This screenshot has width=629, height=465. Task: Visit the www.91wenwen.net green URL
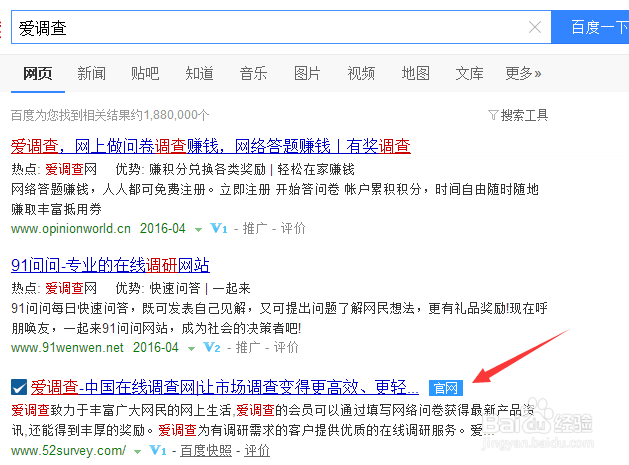(x=67, y=347)
